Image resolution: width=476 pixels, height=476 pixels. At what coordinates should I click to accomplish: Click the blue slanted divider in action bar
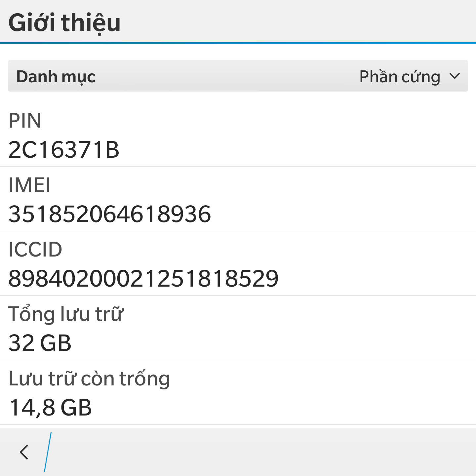(48, 452)
